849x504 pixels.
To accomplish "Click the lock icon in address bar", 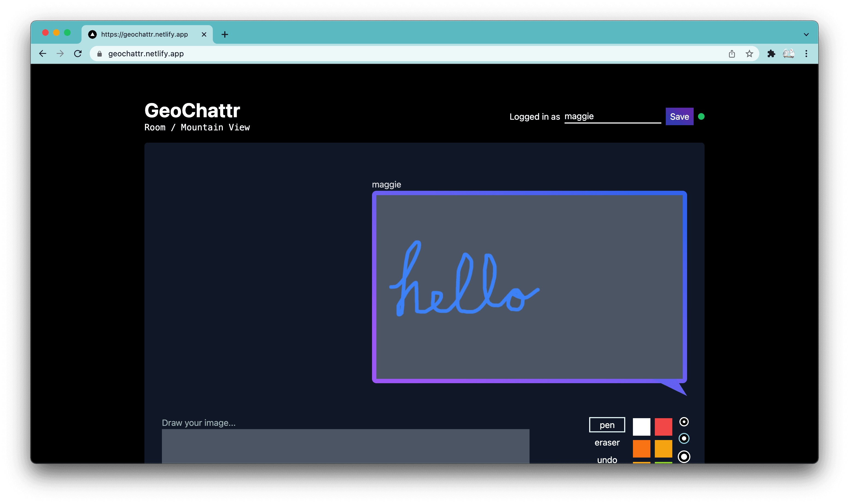I will point(100,54).
